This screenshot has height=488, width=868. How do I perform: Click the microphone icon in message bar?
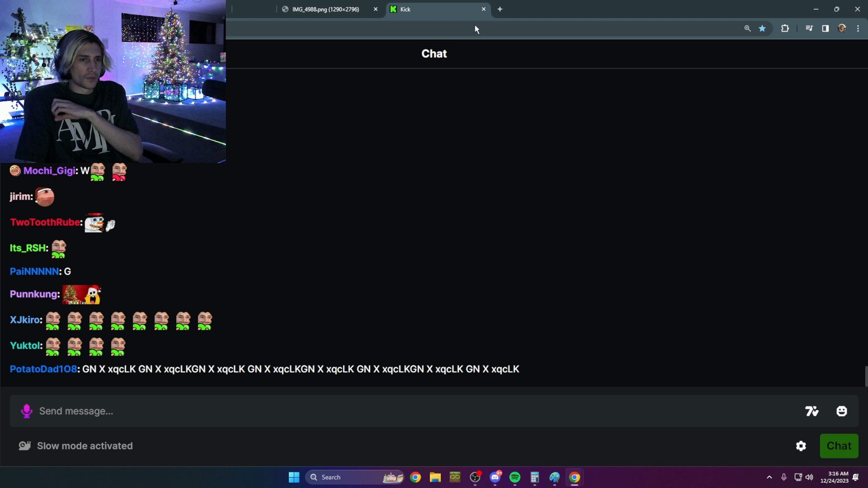26,411
